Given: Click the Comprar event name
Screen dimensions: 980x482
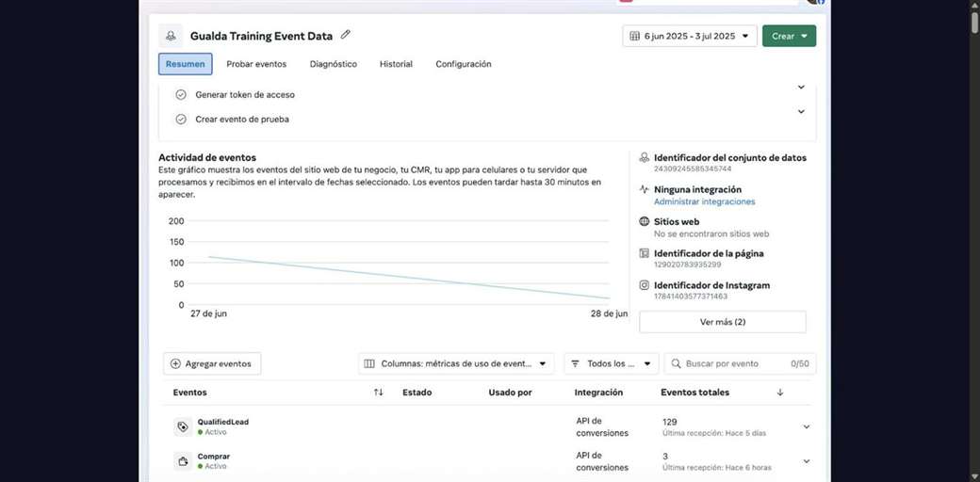Looking at the screenshot, I should pos(214,457).
